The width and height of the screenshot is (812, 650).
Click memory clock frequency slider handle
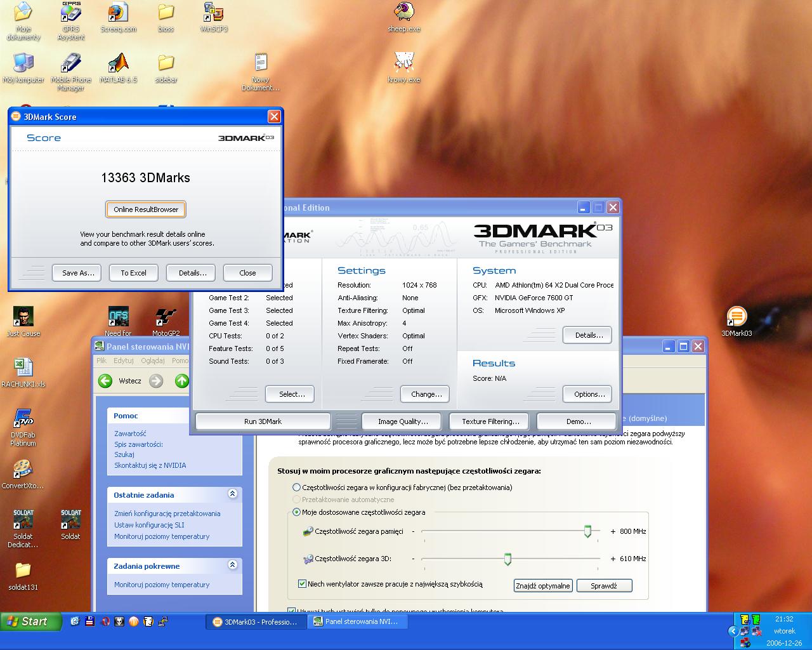587,531
